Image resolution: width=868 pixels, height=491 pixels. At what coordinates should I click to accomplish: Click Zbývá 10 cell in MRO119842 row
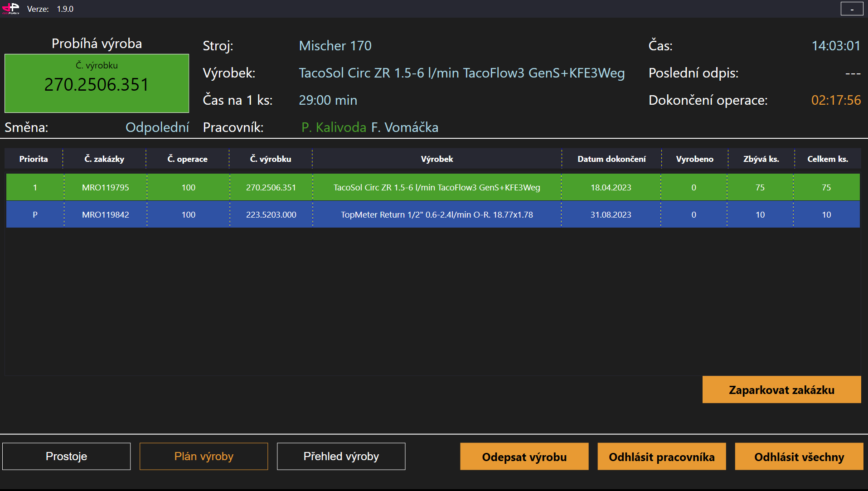pyautogui.click(x=760, y=214)
